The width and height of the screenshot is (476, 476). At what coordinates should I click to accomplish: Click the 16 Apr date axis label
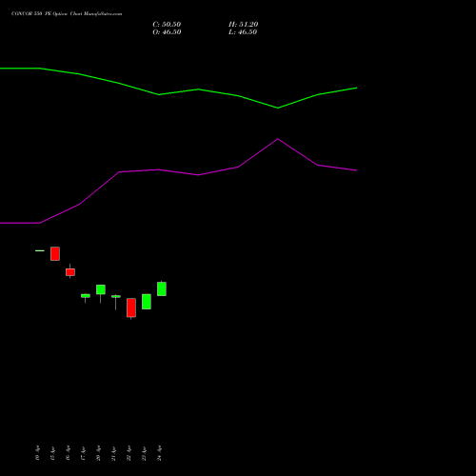[68, 453]
